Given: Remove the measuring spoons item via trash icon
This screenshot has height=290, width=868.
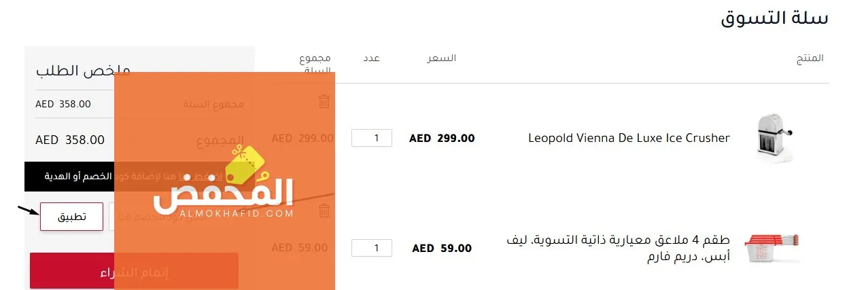Looking at the screenshot, I should click(324, 211).
